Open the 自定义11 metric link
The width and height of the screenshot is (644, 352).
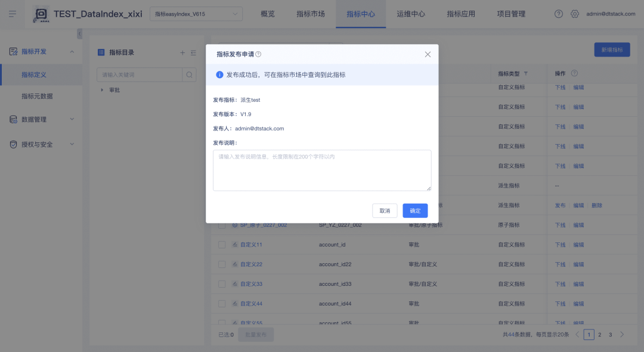[251, 245]
